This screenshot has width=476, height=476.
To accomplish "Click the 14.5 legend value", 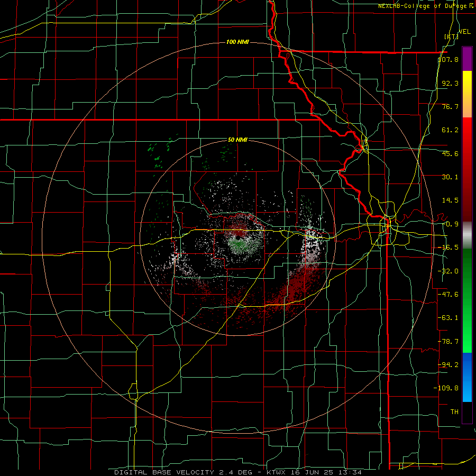I will click(x=450, y=200).
